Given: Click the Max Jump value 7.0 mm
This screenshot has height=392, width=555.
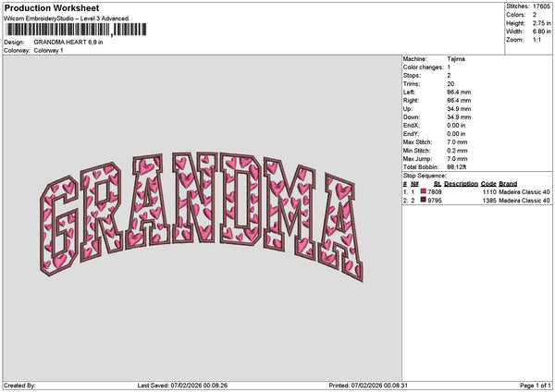Looking at the screenshot, I should [x=457, y=159].
